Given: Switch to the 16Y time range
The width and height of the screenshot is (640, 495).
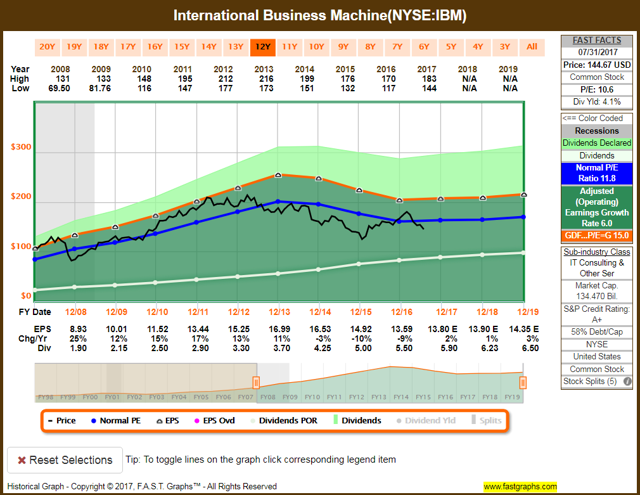Looking at the screenshot, I should pyautogui.click(x=155, y=47).
